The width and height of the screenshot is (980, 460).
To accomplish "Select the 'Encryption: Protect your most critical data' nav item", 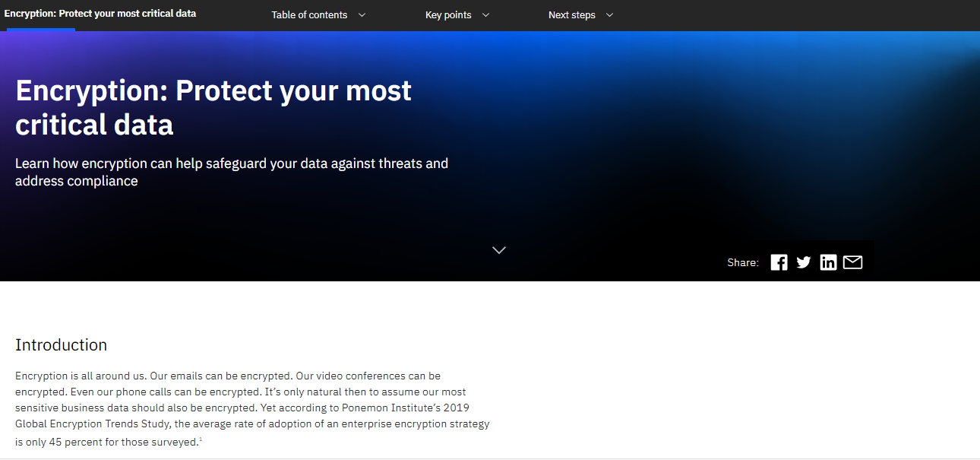I will pyautogui.click(x=101, y=13).
